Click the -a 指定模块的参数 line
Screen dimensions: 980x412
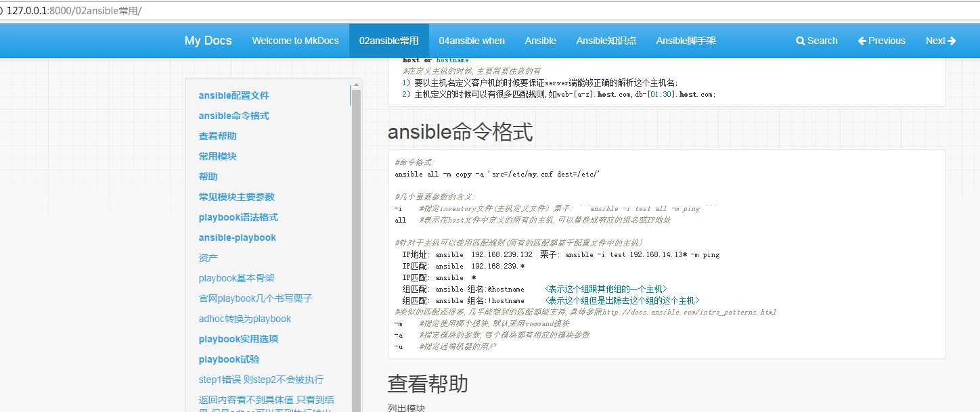[492, 336]
